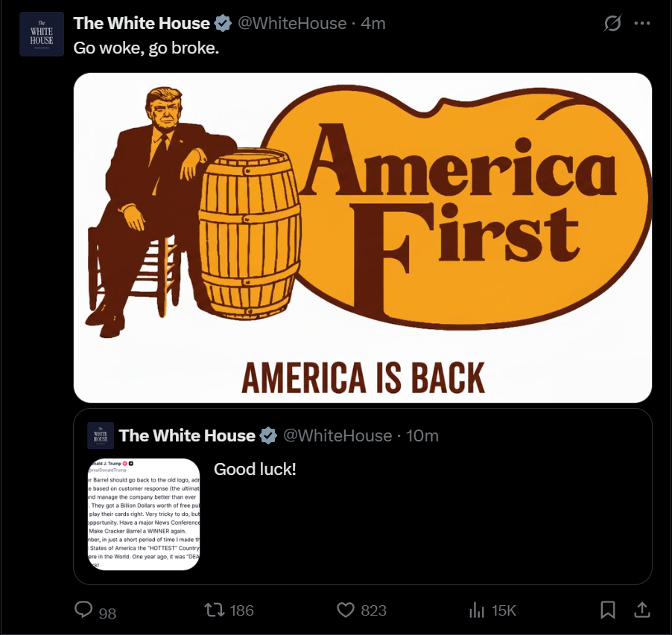Click the @WhiteHouse handle at top

(292, 23)
